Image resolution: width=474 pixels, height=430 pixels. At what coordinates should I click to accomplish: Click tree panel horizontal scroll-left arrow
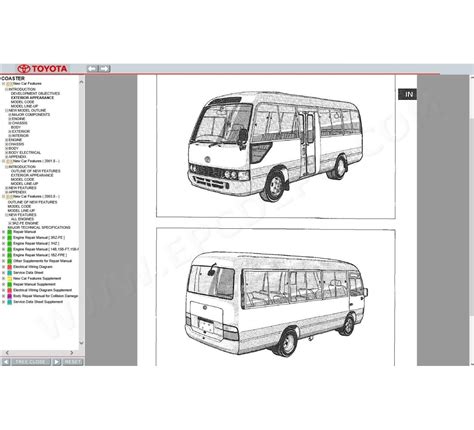point(7,353)
